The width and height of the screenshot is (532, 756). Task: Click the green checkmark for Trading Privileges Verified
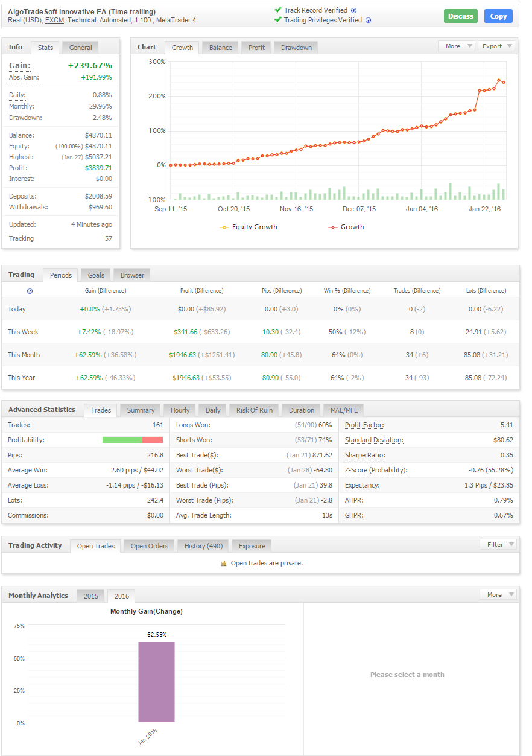coord(277,19)
